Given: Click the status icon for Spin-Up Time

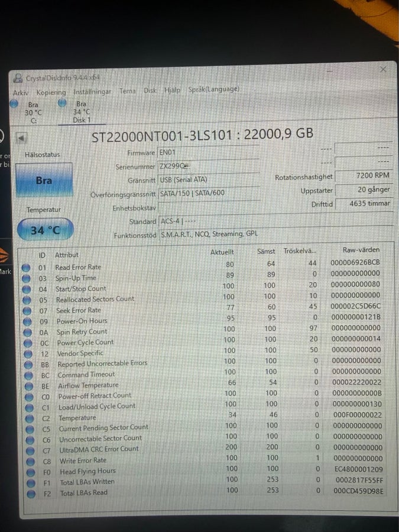Looking at the screenshot, I should pyautogui.click(x=26, y=278).
